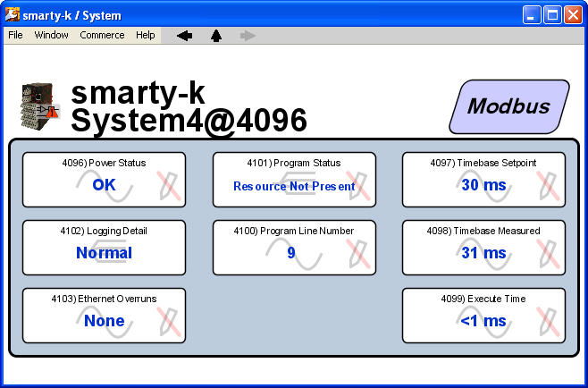
Task: Click the Normal logging detail value
Action: (104, 253)
